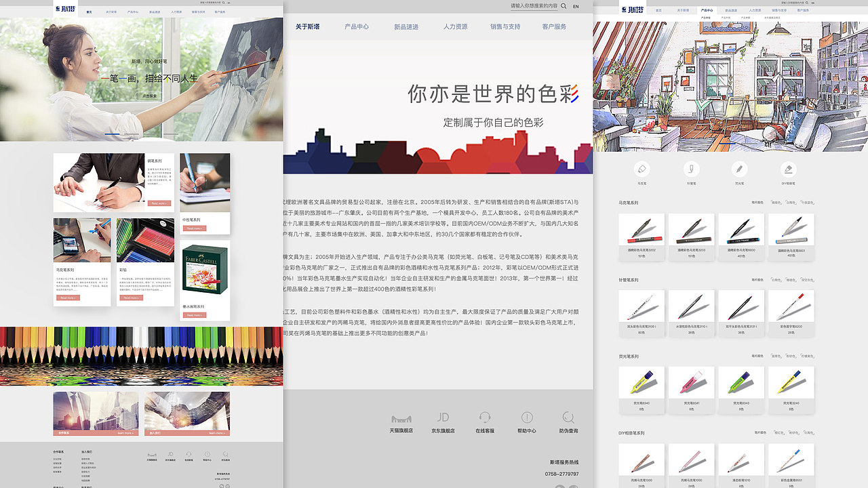
Task: Select the 针管笔 needle pen category icon
Action: pyautogui.click(x=692, y=168)
